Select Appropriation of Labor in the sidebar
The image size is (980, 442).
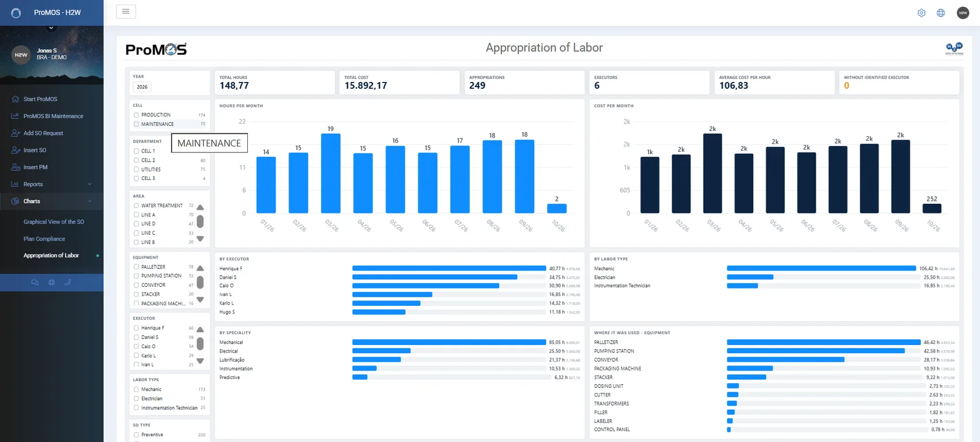coord(51,256)
